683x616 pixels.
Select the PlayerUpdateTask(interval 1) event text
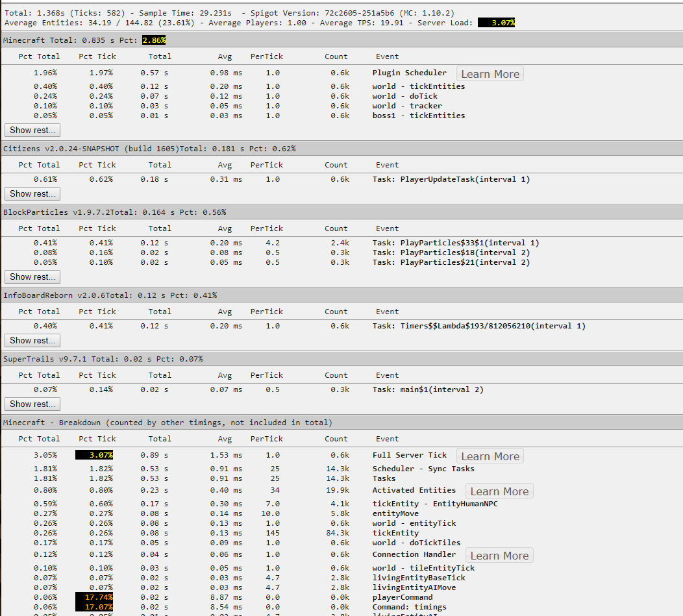click(451, 179)
